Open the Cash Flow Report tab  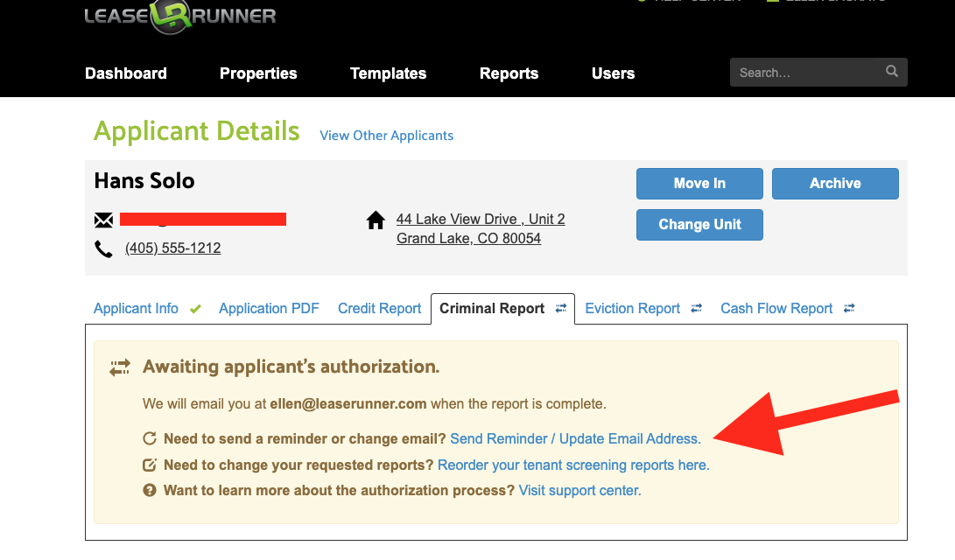pyautogui.click(x=776, y=309)
